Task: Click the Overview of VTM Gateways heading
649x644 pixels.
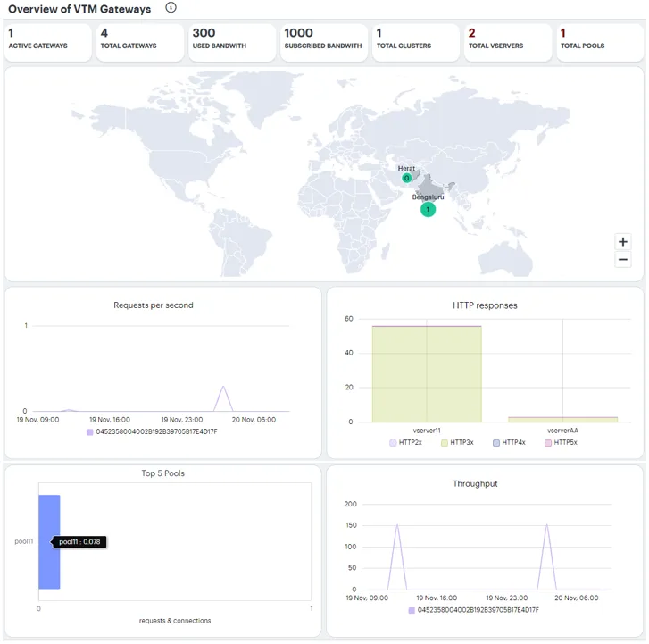Action: pos(79,9)
